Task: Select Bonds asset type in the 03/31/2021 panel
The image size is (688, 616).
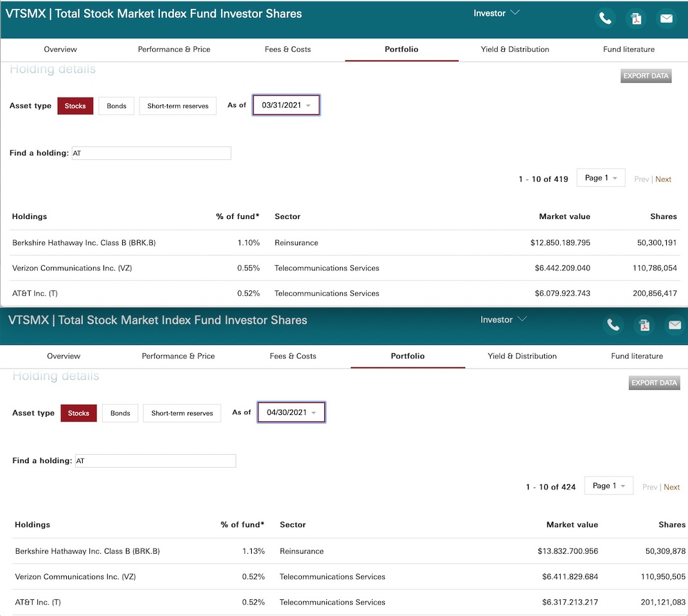Action: [x=116, y=106]
